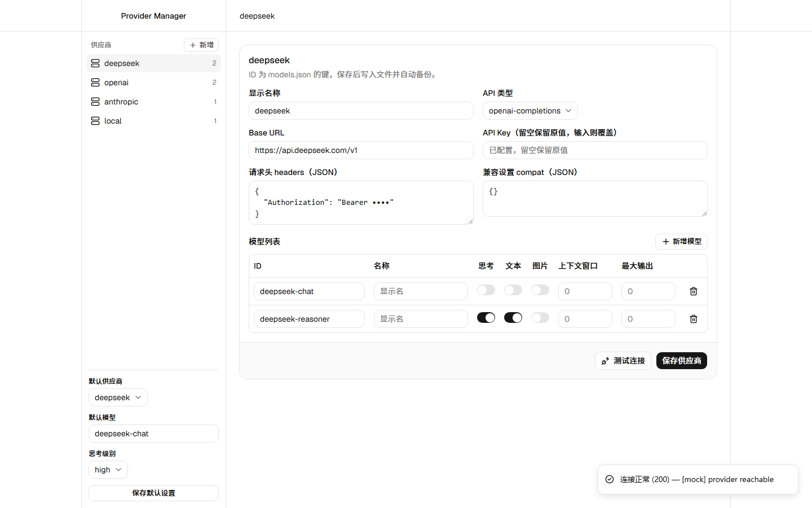The image size is (812, 508).
Task: Focus the Base URL input field
Action: (x=361, y=150)
